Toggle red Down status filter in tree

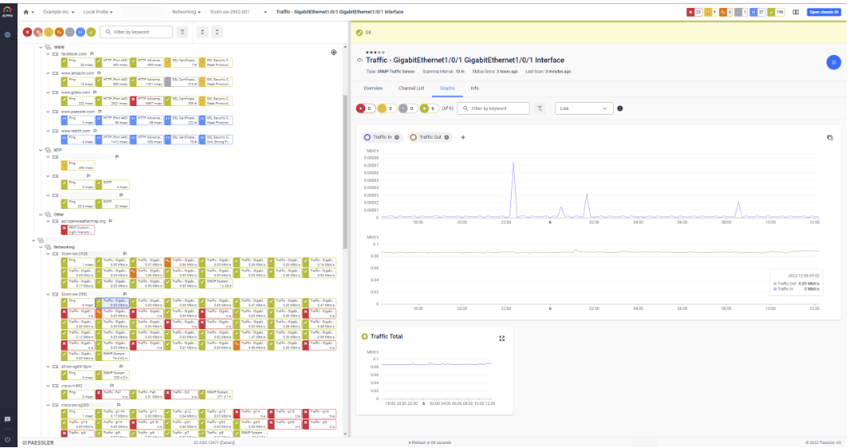pos(28,32)
